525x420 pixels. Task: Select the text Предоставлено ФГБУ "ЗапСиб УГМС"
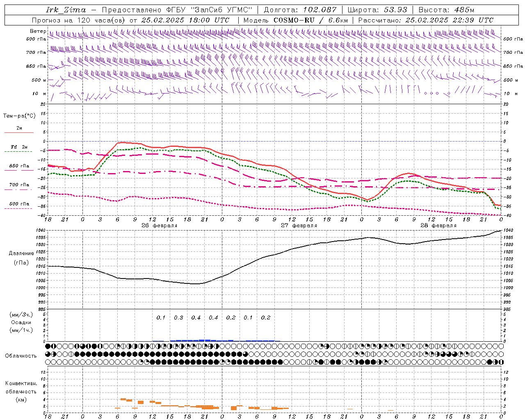pyautogui.click(x=177, y=10)
